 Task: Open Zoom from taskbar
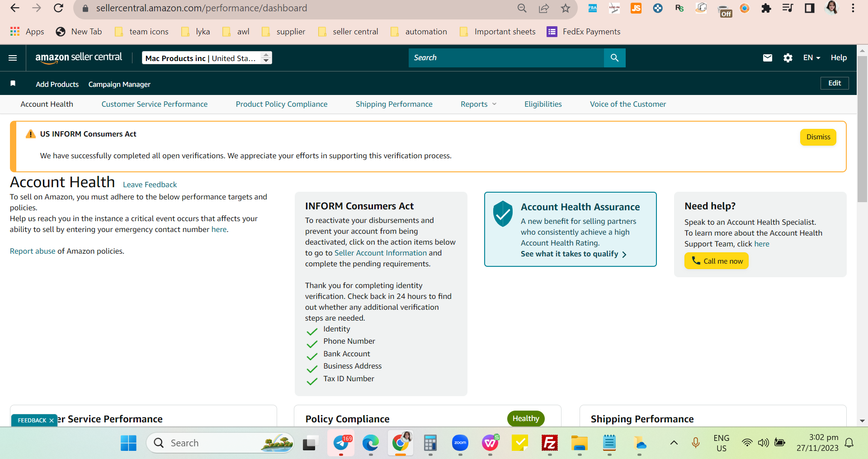click(460, 443)
